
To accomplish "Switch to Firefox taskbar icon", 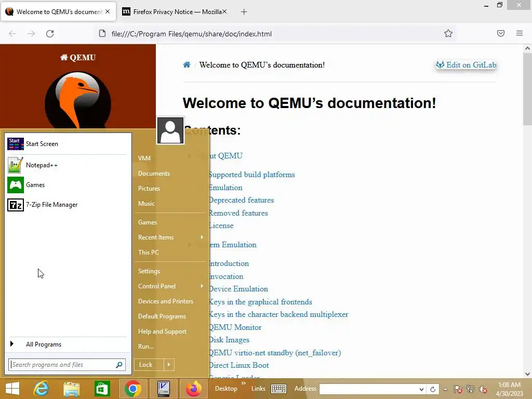I will coord(194,389).
